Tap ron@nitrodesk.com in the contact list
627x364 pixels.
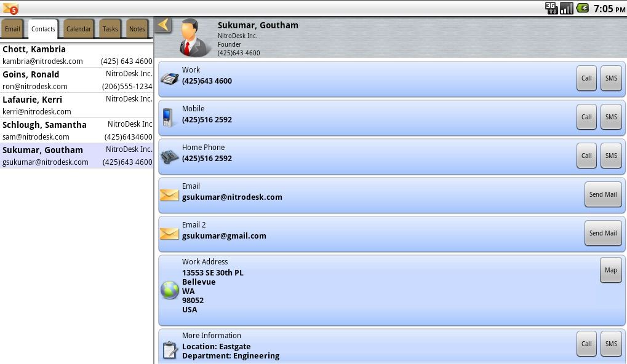point(35,86)
